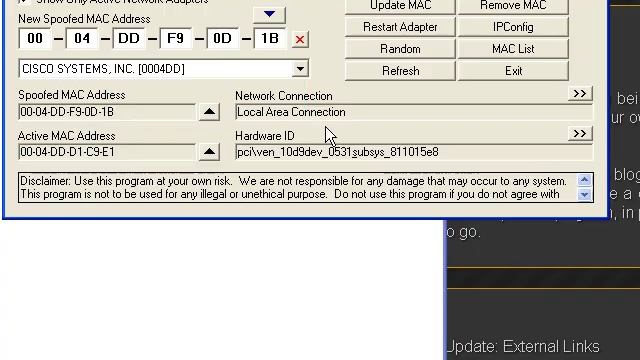Click 'Update: External Links' heading in background page
Viewport: 640px width, 360px height.
point(523,347)
